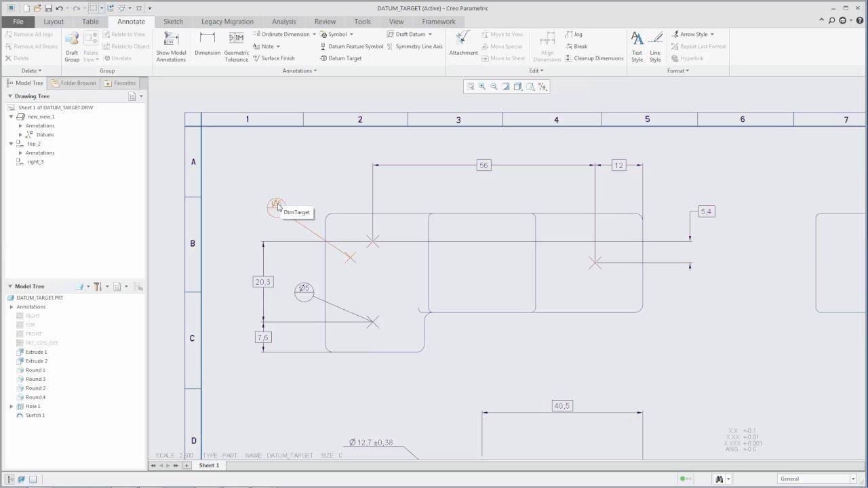
Task: Click Cleanup Dimensions
Action: [x=594, y=58]
